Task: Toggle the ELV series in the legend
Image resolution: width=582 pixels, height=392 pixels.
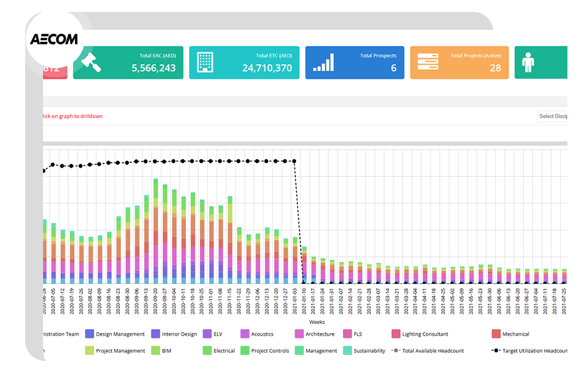Action: pos(215,334)
